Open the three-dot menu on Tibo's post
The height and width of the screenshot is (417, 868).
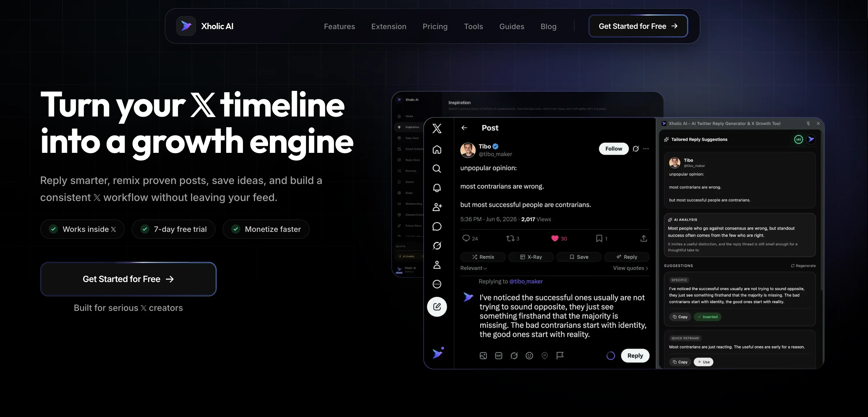coord(646,149)
